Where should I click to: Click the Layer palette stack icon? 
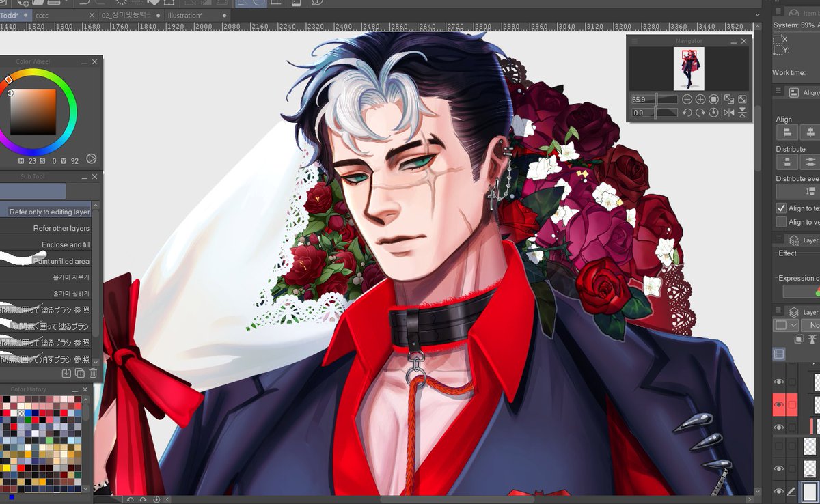794,312
